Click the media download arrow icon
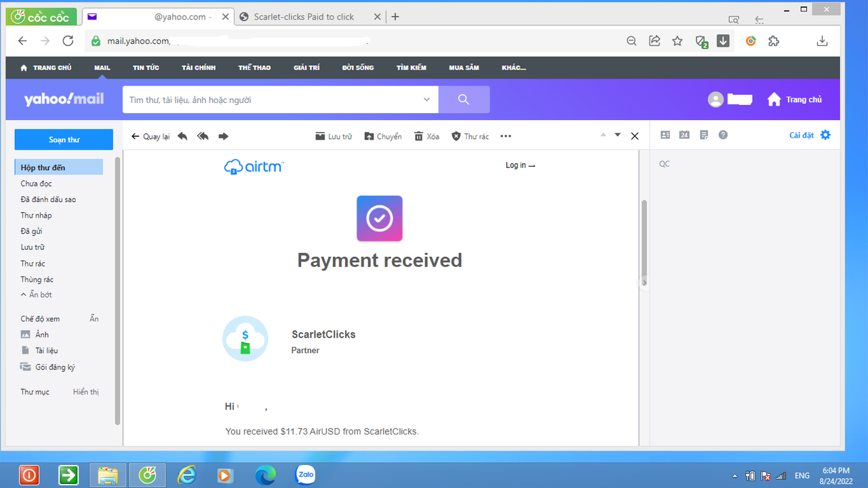 point(723,41)
